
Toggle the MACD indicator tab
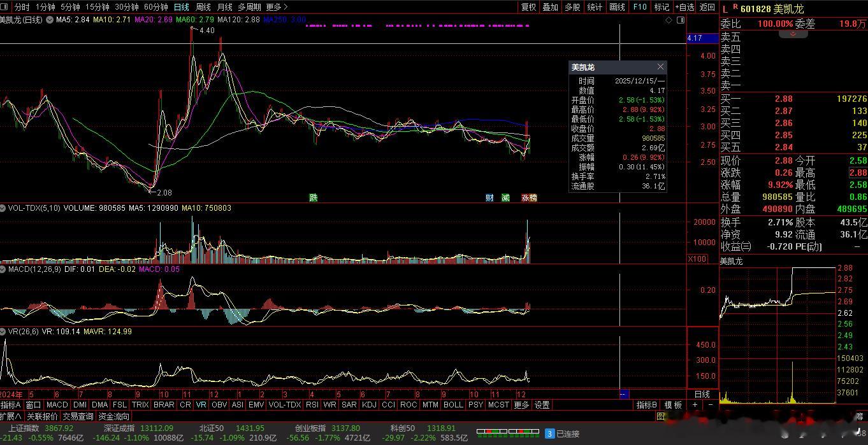tap(57, 405)
